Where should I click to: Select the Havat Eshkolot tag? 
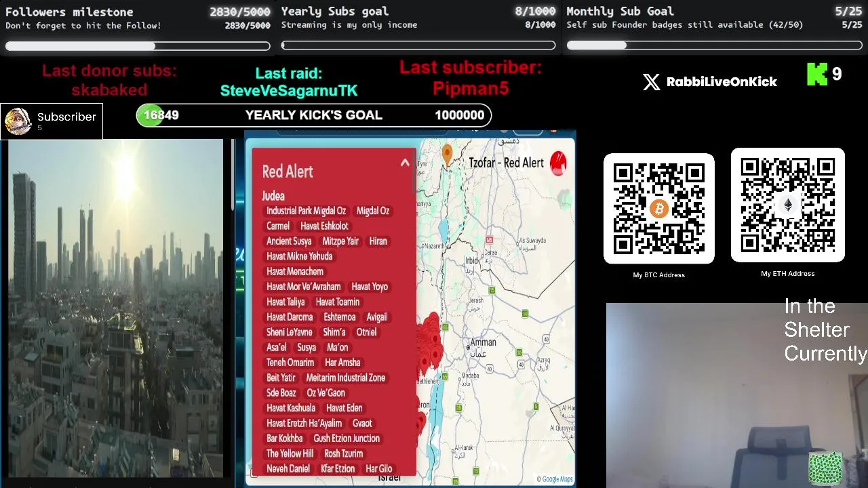point(324,226)
